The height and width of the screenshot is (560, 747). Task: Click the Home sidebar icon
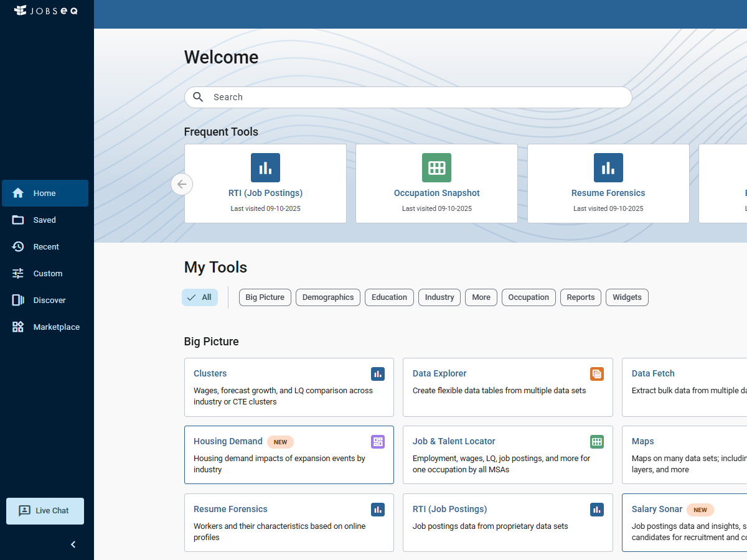[18, 193]
